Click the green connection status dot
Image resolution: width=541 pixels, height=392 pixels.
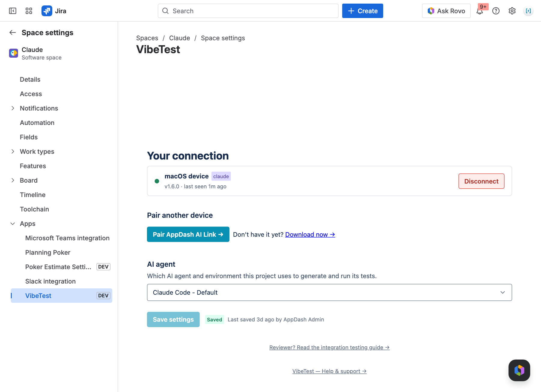(x=157, y=181)
